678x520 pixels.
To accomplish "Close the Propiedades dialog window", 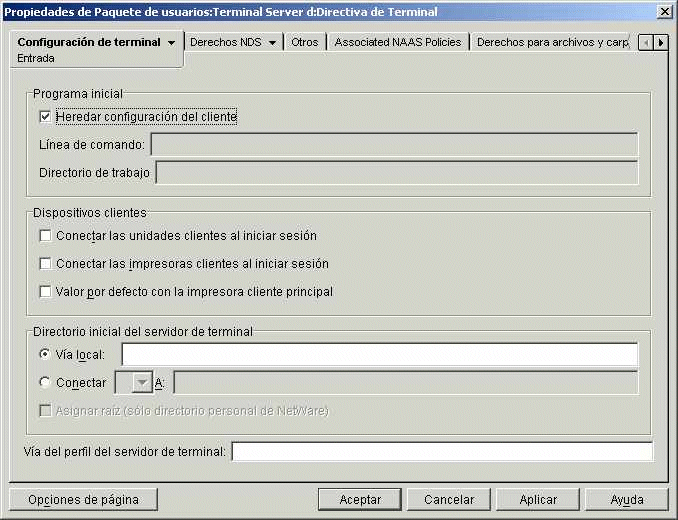I will point(664,12).
